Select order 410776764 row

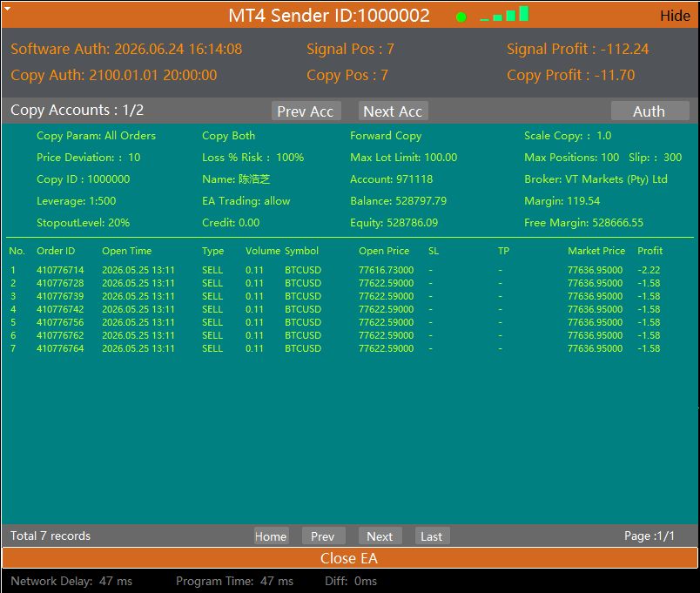(335, 348)
